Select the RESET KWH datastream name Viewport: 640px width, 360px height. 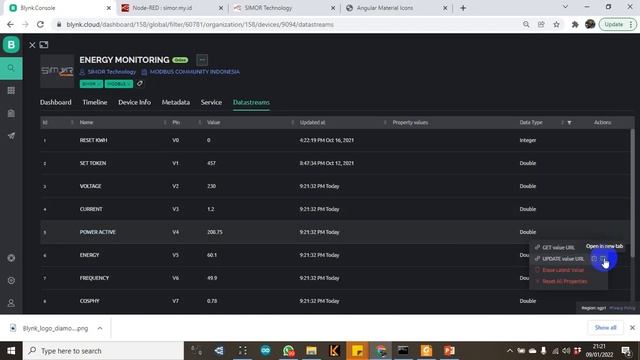tap(93, 140)
